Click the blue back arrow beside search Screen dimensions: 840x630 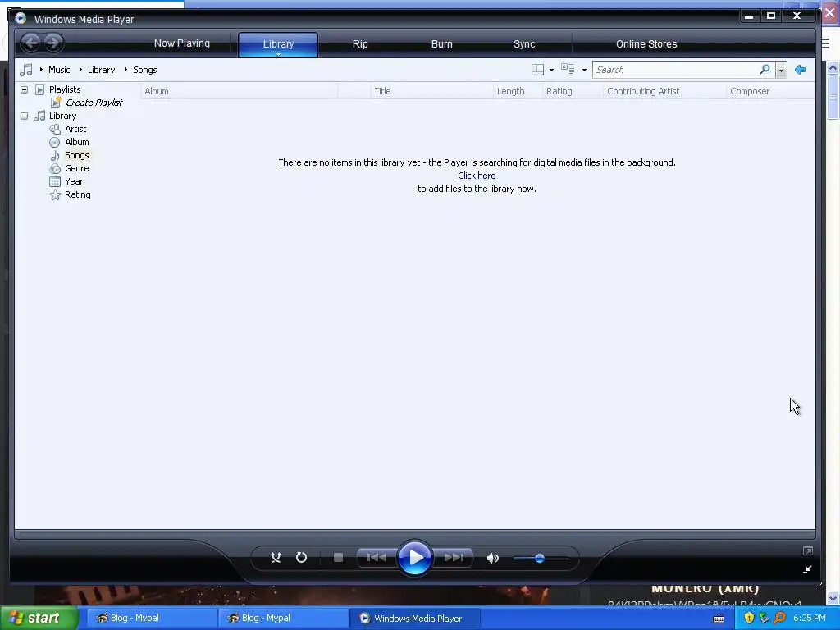801,70
